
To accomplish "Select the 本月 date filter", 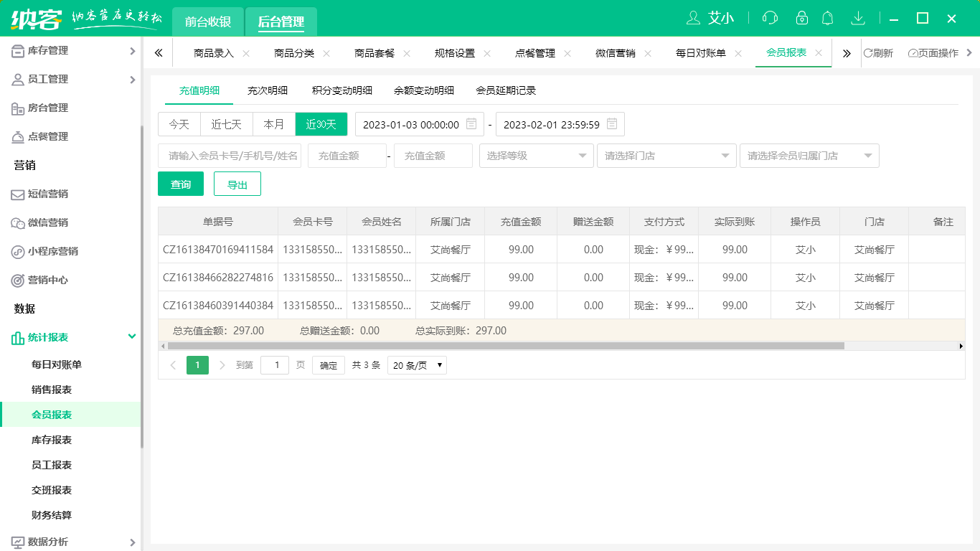I will click(273, 123).
